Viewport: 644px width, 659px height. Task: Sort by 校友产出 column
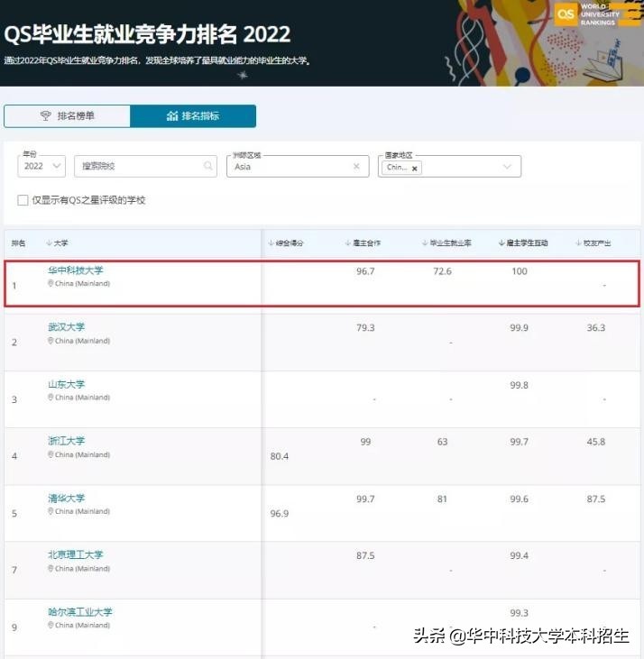pos(593,243)
